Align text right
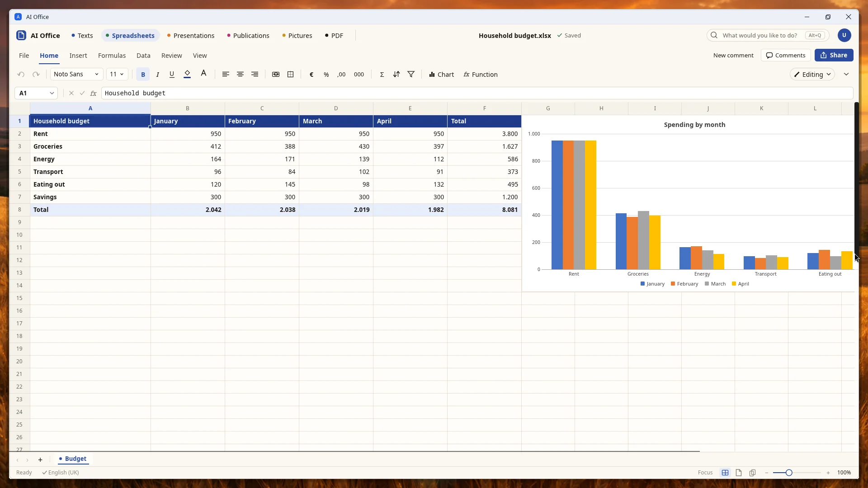This screenshot has height=488, width=868. [x=255, y=75]
